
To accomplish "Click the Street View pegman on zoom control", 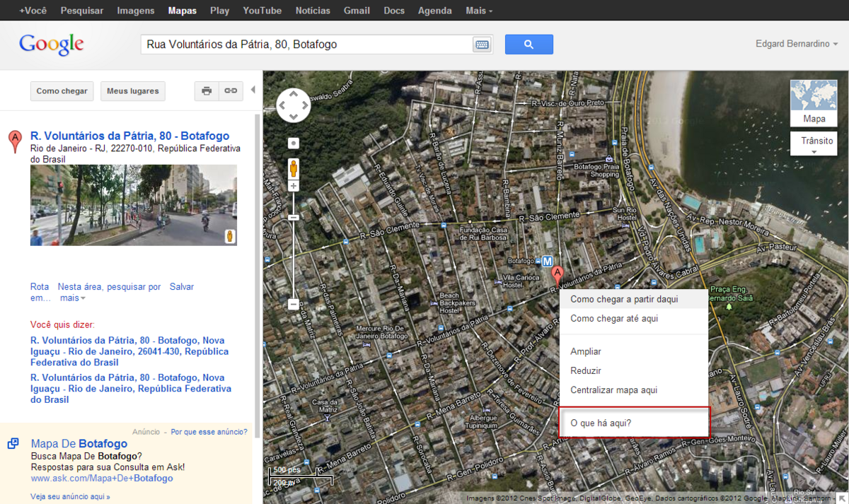I will coord(294,169).
